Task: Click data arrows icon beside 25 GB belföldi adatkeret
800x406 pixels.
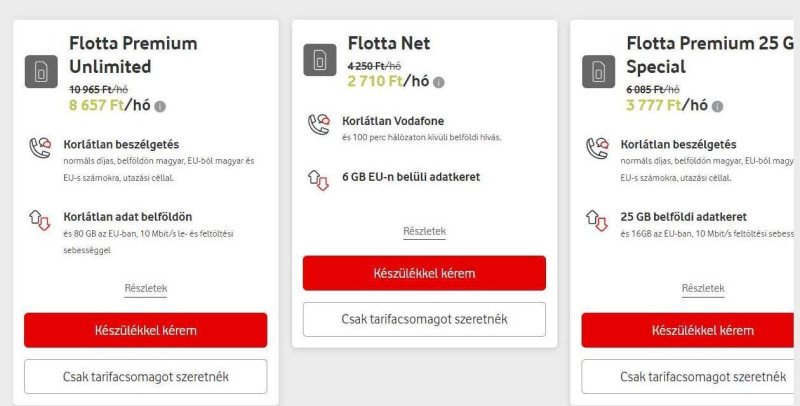Action: (x=597, y=220)
